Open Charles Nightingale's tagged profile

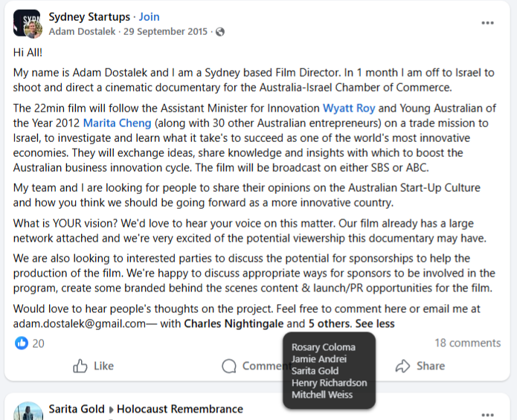pos(234,323)
